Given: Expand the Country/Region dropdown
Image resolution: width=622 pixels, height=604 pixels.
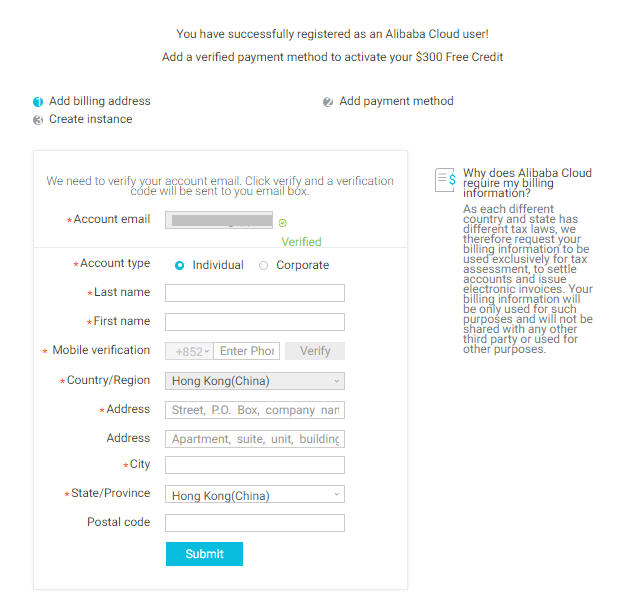Looking at the screenshot, I should pyautogui.click(x=255, y=381).
